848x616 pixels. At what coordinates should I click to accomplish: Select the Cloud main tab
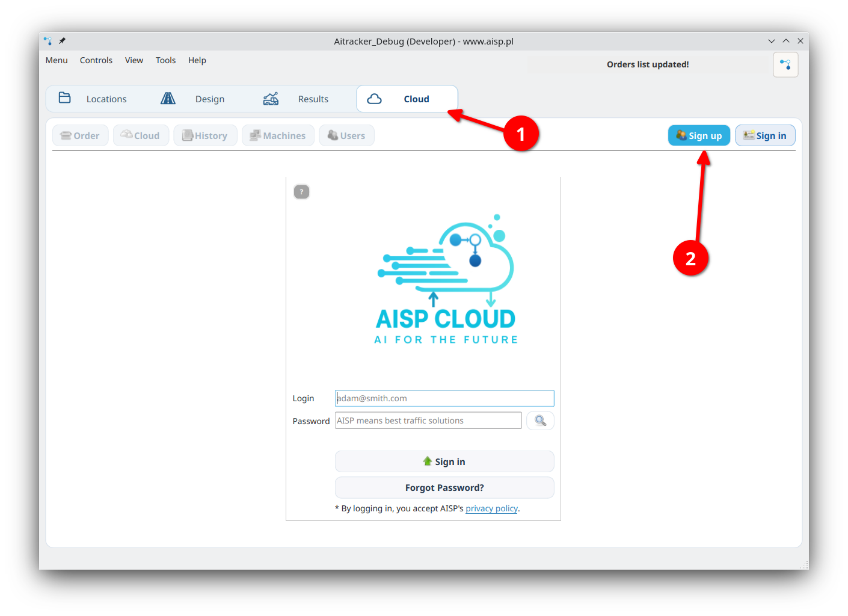(407, 99)
